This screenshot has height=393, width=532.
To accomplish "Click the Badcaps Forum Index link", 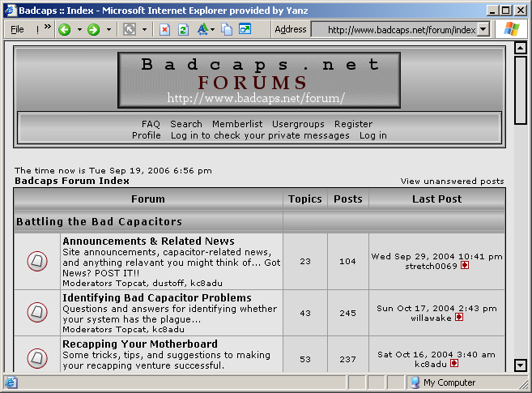I will pos(72,181).
